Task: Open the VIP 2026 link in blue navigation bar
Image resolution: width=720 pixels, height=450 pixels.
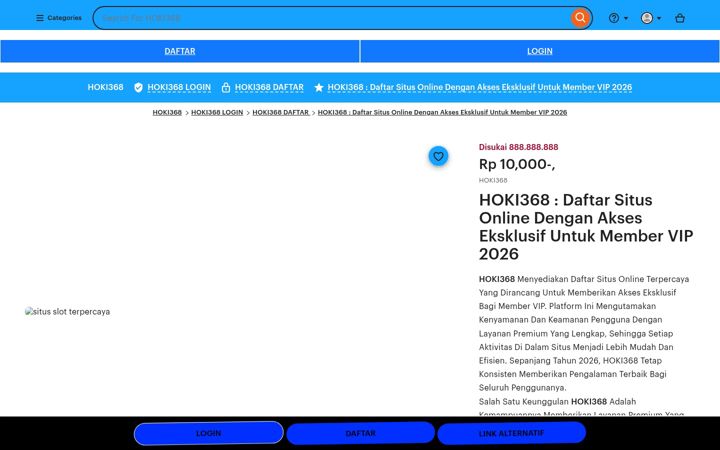Action: tap(480, 87)
